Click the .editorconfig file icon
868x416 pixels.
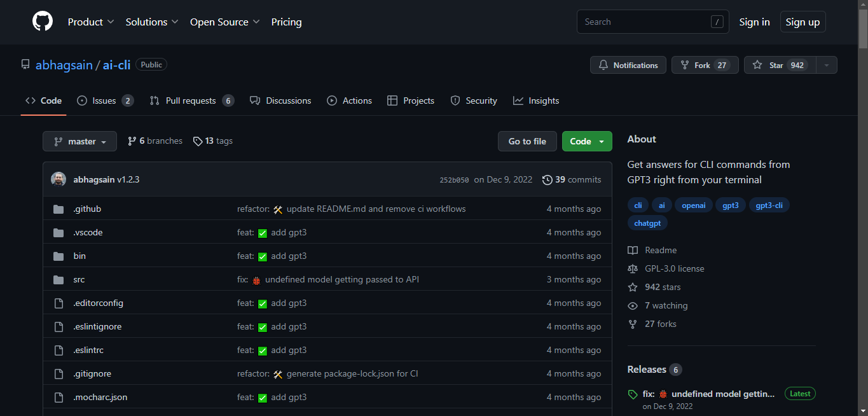point(59,303)
